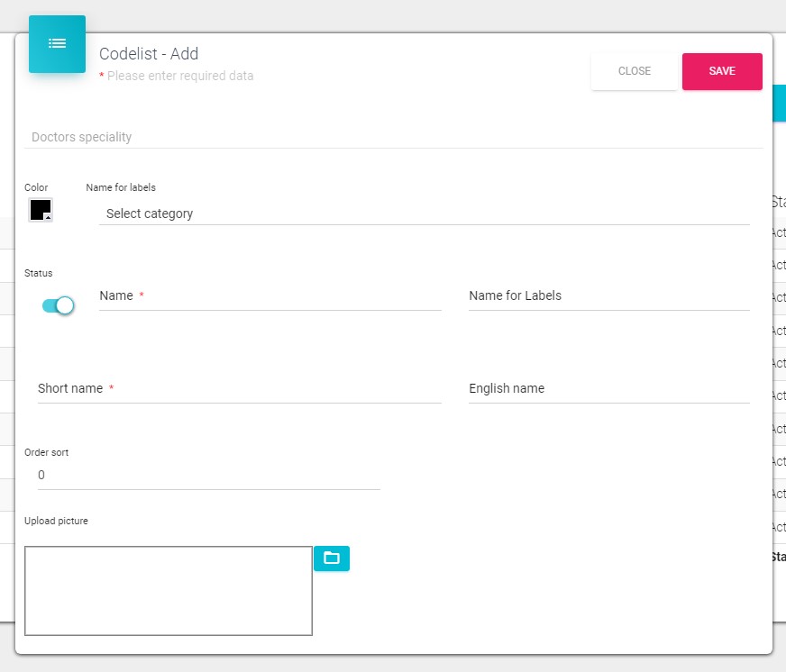Focus the Name required field
This screenshot has height=672, width=786.
(x=270, y=296)
